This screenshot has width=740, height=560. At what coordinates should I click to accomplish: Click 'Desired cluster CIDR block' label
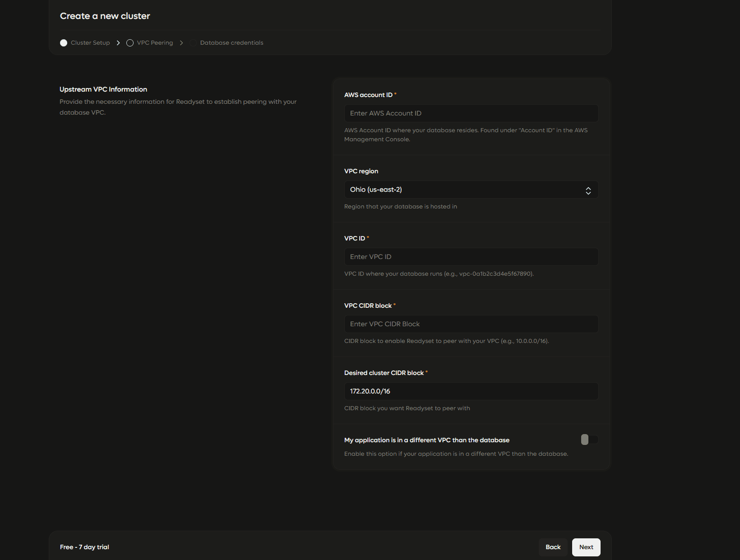(384, 373)
